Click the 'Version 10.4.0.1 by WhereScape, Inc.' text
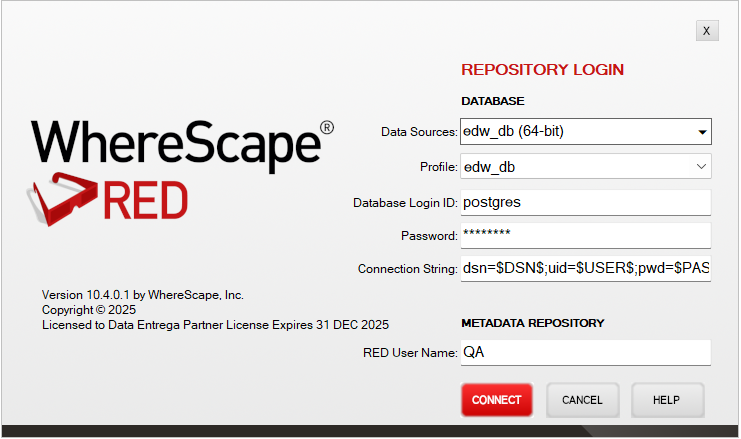Screen dimensions: 741x439 143,295
